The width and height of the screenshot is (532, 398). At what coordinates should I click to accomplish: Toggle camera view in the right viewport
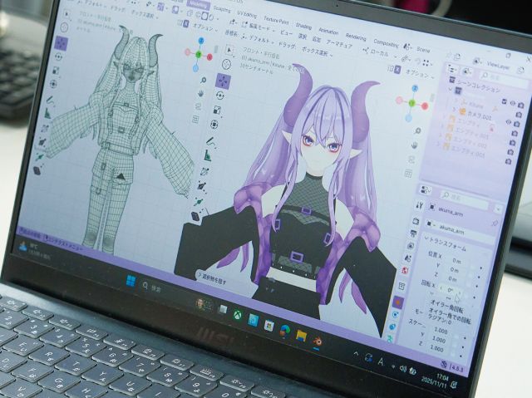click(411, 160)
